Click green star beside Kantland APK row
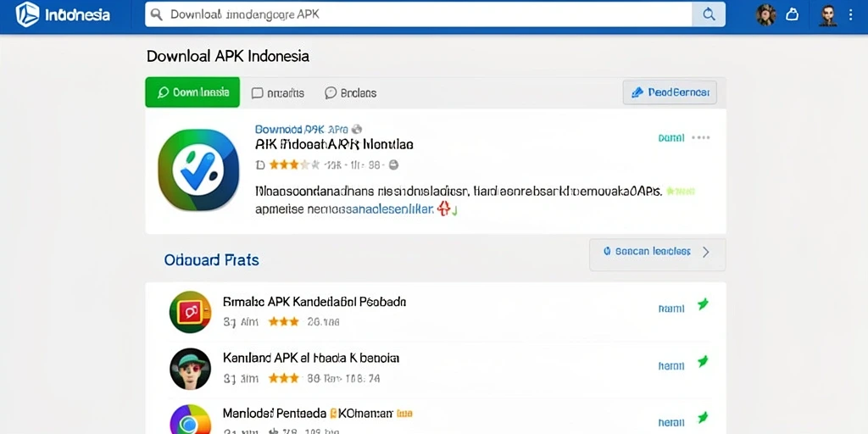Screen dimensions: 868x434 pyautogui.click(x=703, y=361)
